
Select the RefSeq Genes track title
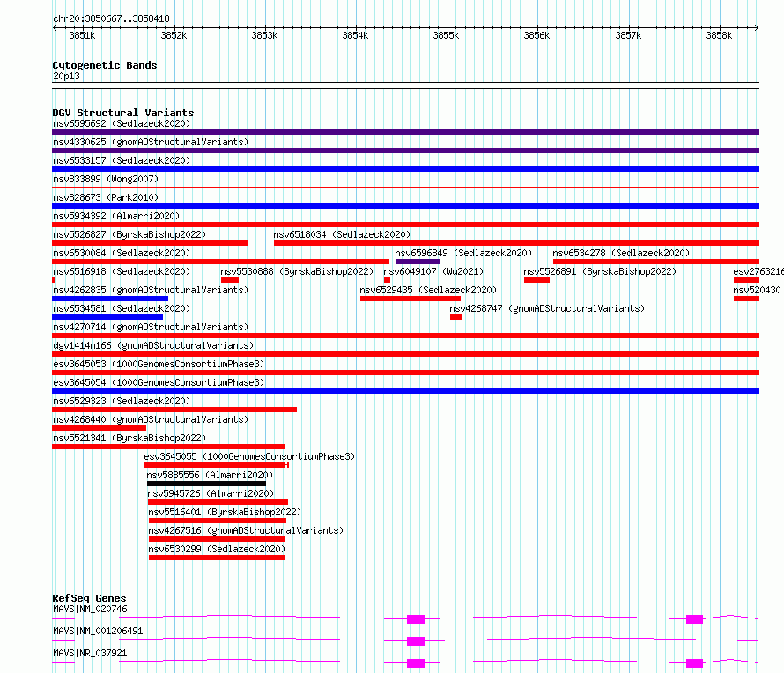tap(89, 598)
